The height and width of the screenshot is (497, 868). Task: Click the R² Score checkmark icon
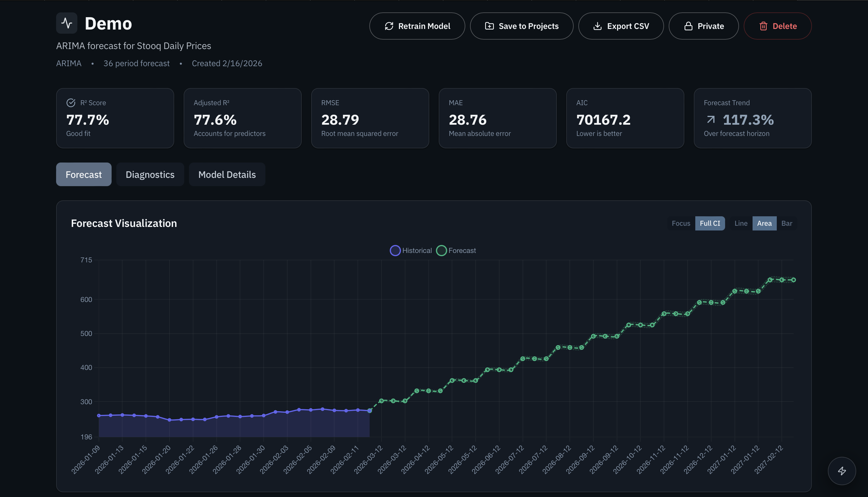pyautogui.click(x=71, y=103)
